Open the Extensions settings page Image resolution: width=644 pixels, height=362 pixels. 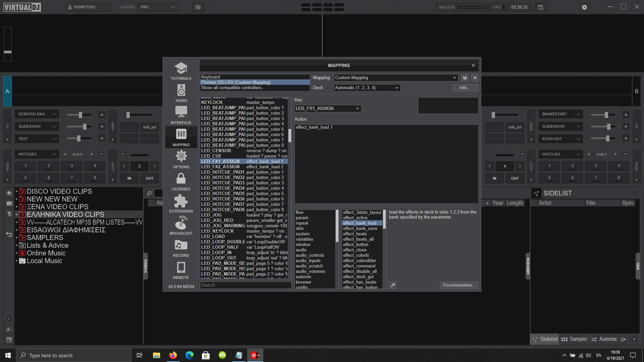(181, 203)
